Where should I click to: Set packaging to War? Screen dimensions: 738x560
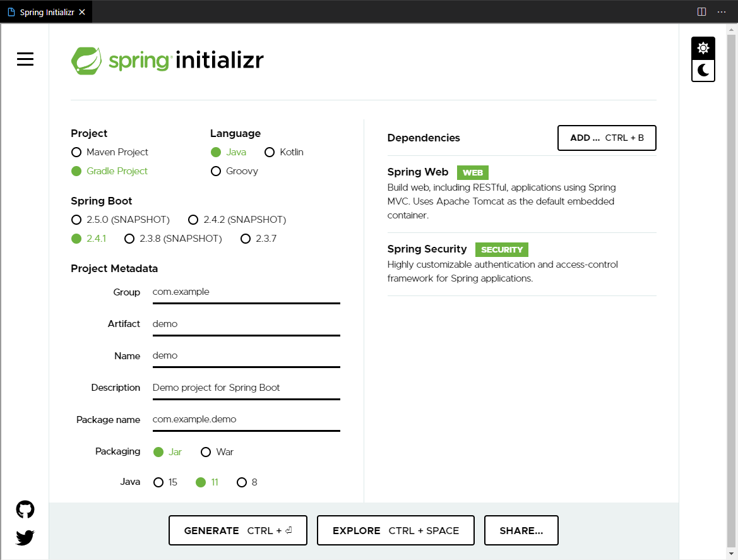click(217, 452)
